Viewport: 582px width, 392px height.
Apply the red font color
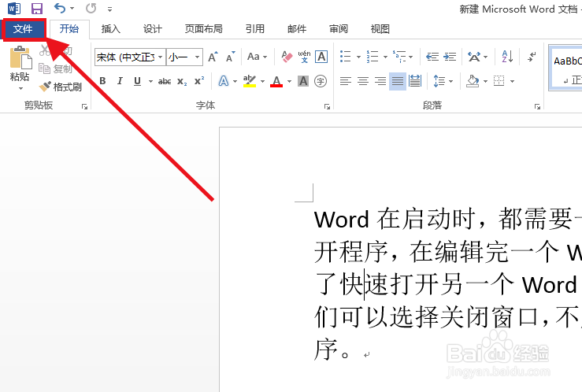pyautogui.click(x=276, y=81)
